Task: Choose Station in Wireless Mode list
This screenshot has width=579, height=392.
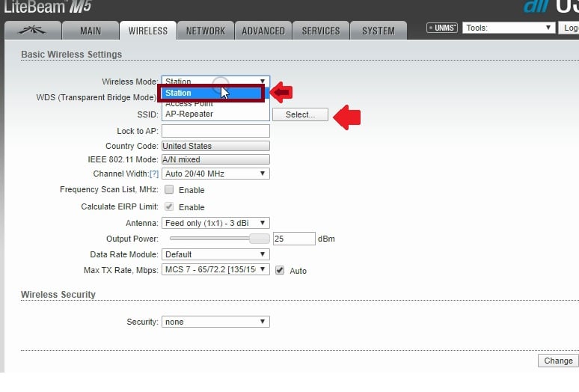Action: 209,94
